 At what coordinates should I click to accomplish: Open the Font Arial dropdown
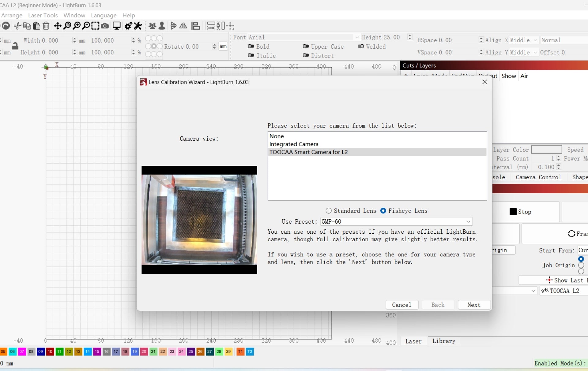[x=357, y=37]
